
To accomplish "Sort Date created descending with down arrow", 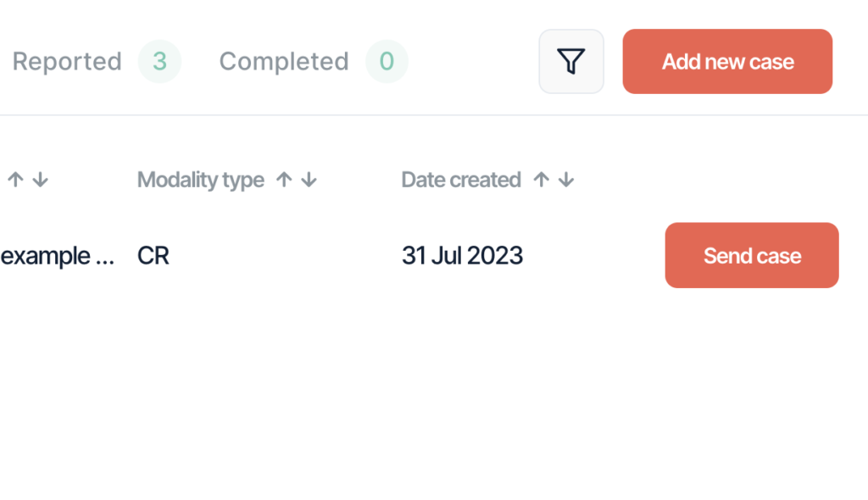I will tap(566, 180).
